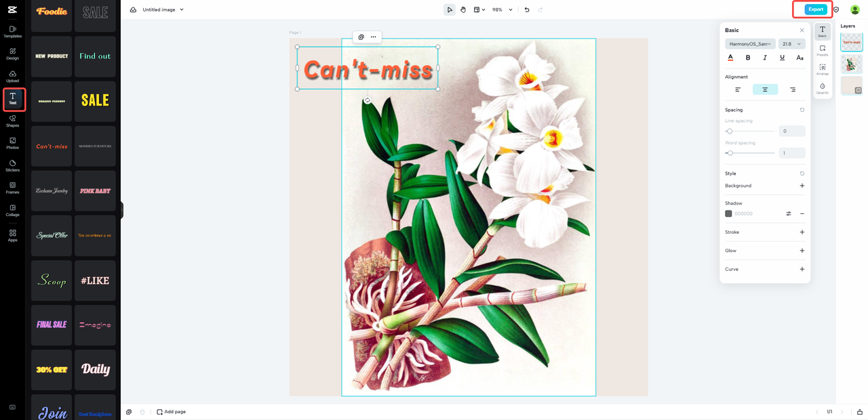
Task: Open the Shapes panel
Action: pos(12,121)
